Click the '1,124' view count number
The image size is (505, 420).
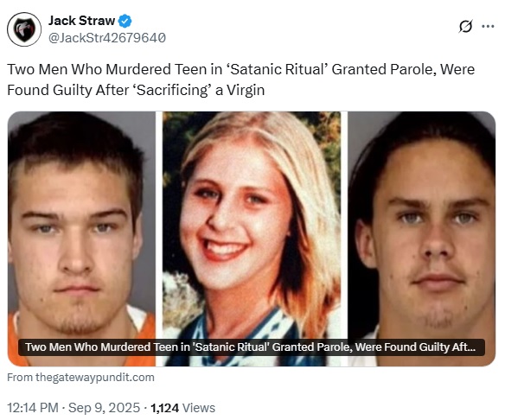[x=164, y=408]
